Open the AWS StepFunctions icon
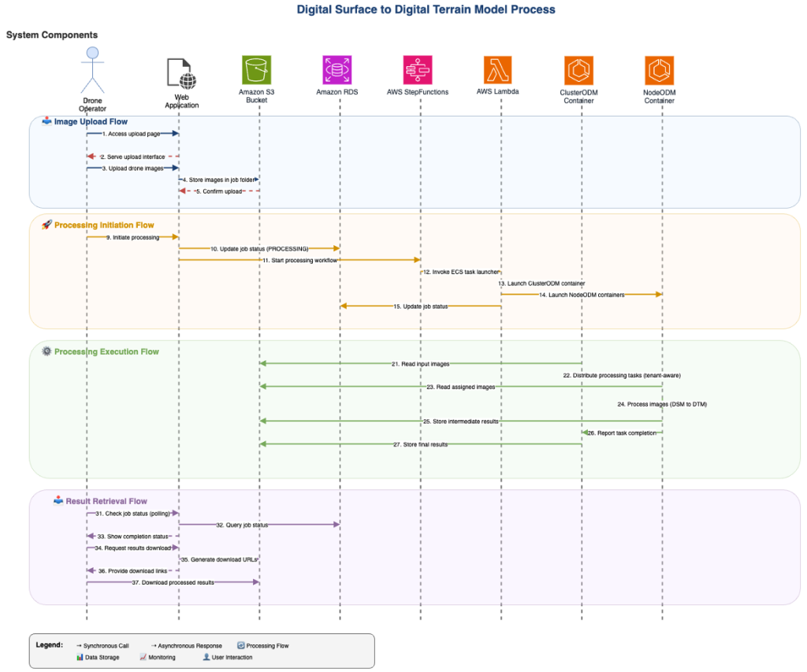The width and height of the screenshot is (807, 672). tap(418, 69)
